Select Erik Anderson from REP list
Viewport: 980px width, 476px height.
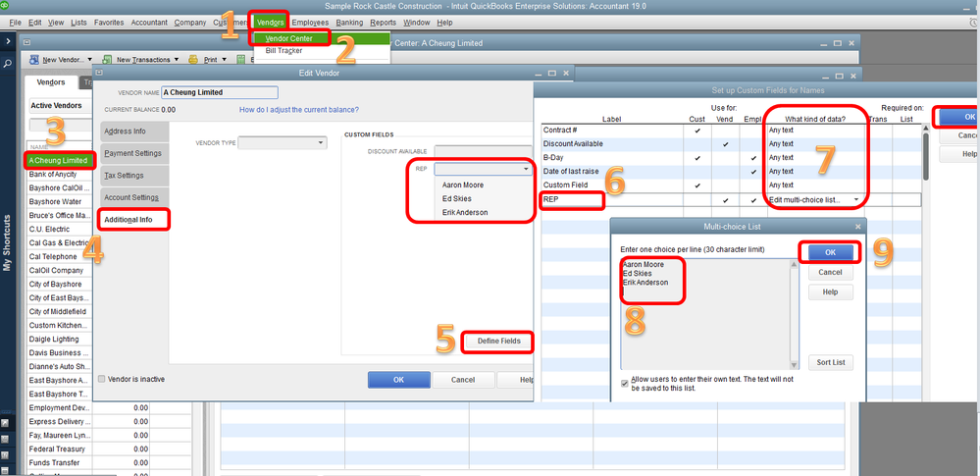465,212
